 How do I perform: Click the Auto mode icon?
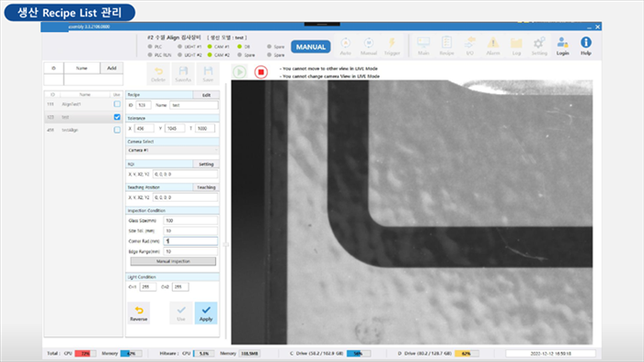(x=345, y=46)
